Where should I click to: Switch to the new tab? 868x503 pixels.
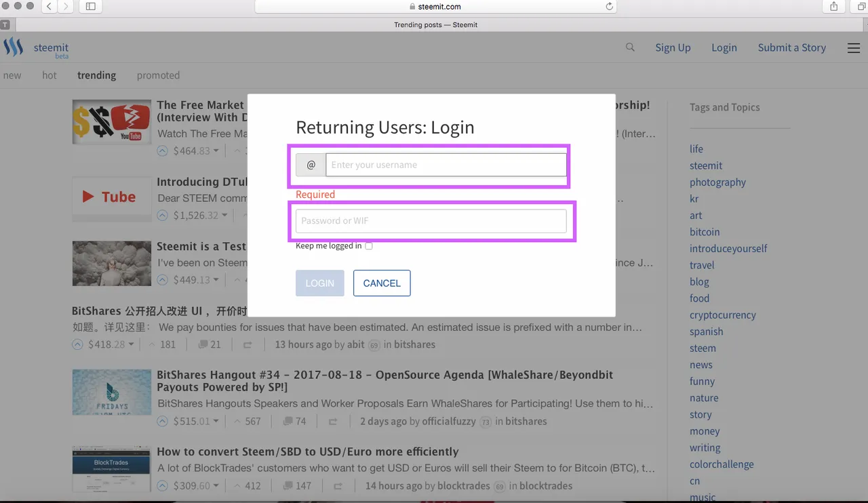click(x=12, y=75)
